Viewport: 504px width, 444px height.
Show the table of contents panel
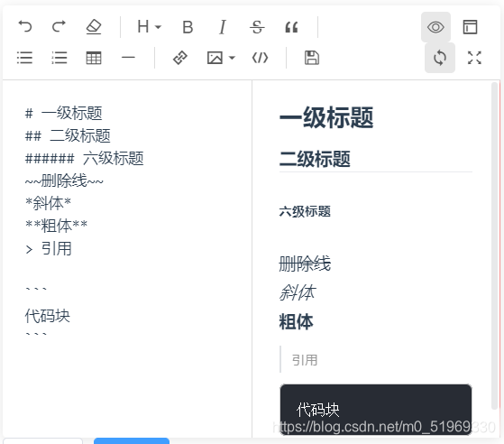[x=470, y=27]
